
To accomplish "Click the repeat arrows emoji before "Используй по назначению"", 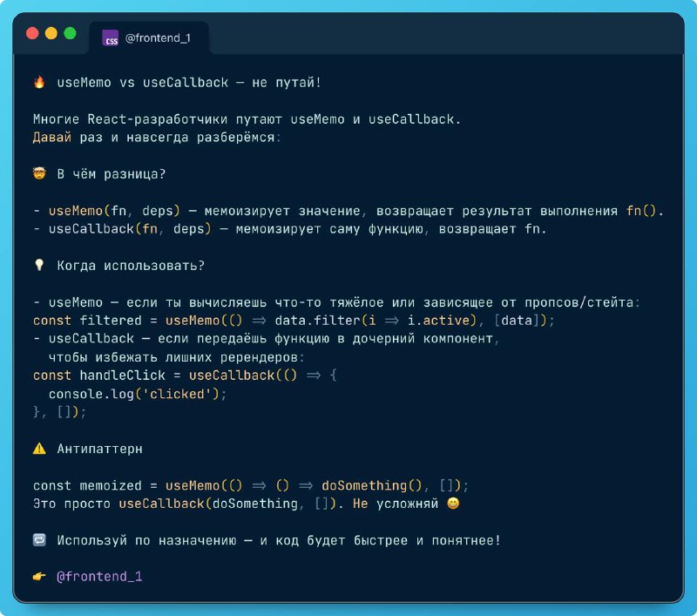I will coord(39,540).
